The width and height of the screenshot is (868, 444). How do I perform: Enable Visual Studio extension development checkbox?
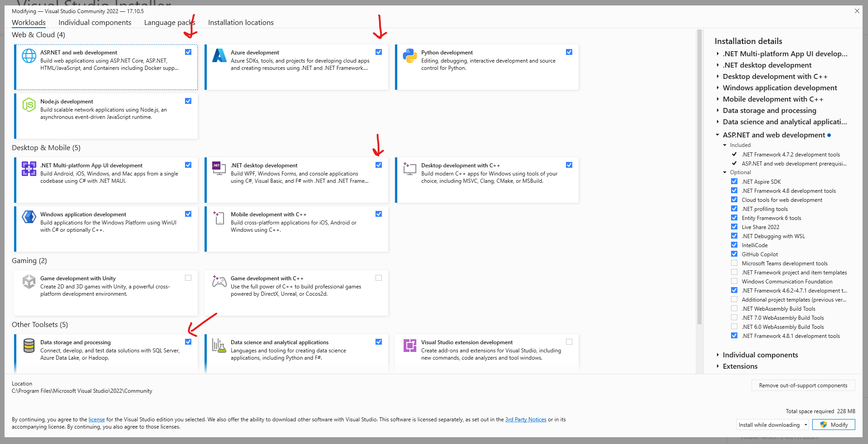coord(569,342)
